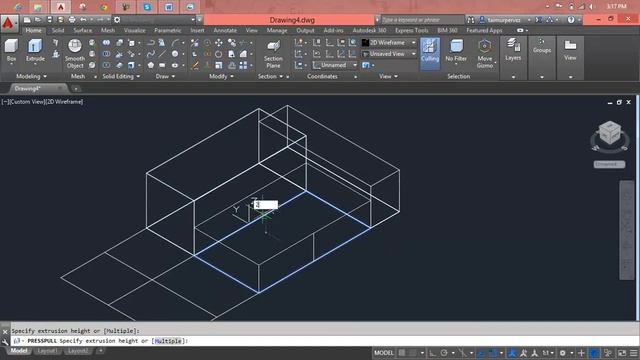Viewport: 640px width, 360px height.
Task: Open the Layers panel button
Action: [x=513, y=50]
